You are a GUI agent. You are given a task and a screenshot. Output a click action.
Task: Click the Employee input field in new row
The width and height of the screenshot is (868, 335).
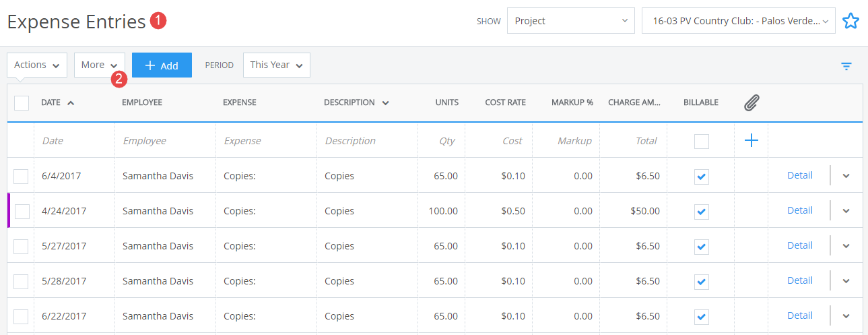click(x=165, y=141)
